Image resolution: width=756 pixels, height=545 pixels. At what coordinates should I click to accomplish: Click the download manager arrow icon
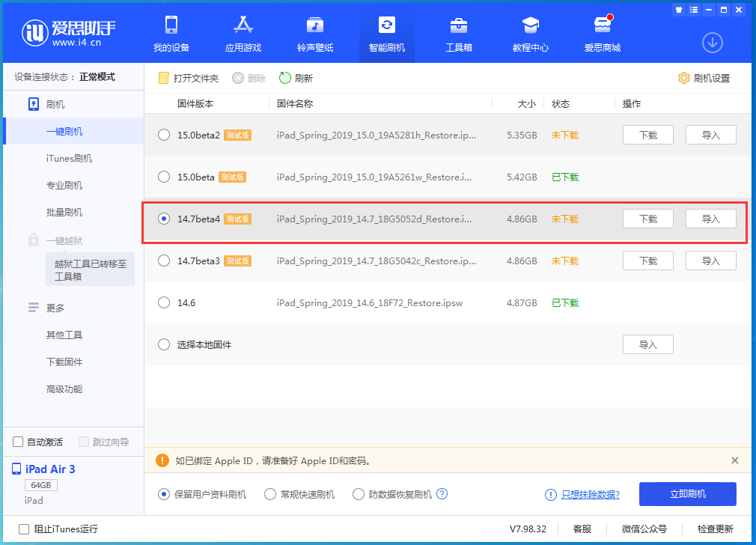pyautogui.click(x=712, y=43)
